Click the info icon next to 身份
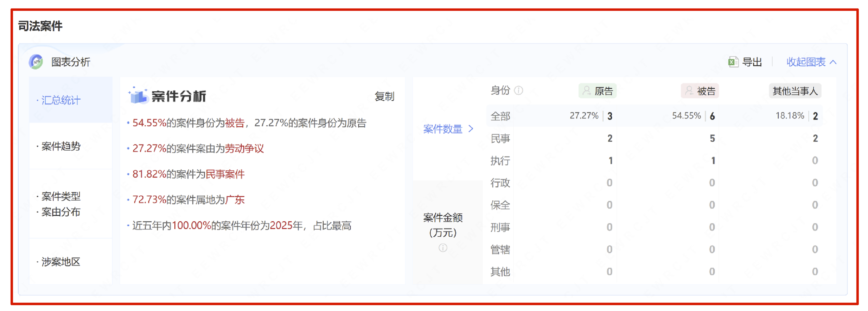This screenshot has height=311, width=868. 519,90
